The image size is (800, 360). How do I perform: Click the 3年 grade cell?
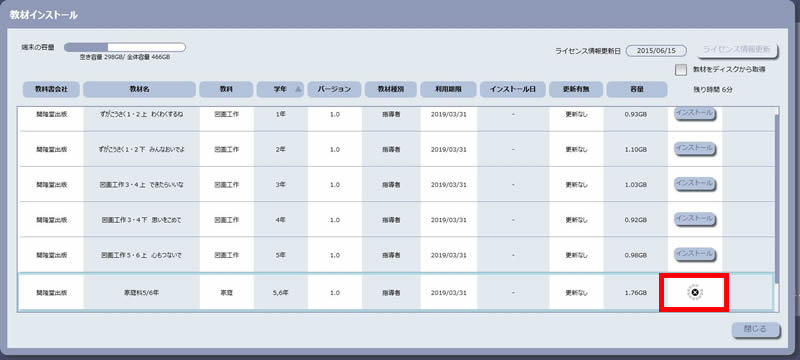click(x=281, y=185)
